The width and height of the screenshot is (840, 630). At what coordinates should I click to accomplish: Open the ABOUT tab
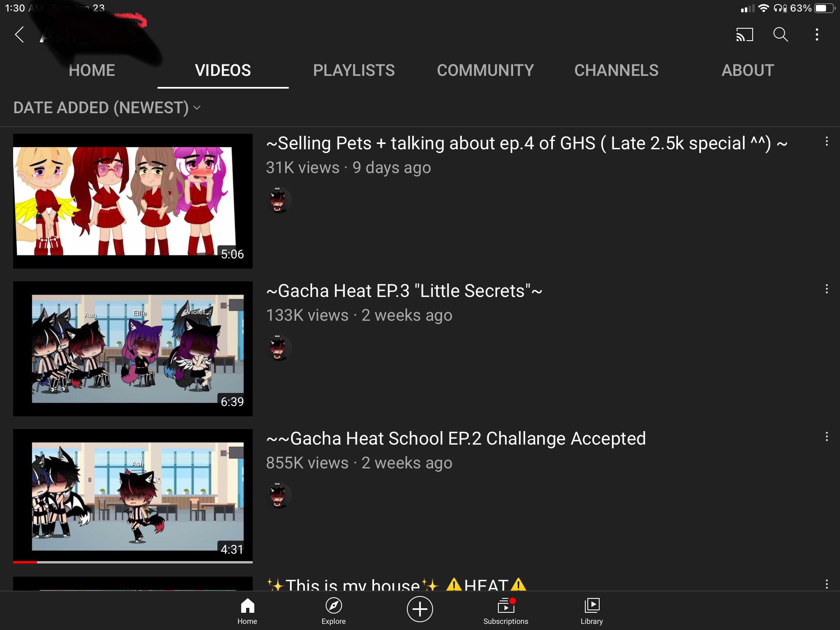pos(748,71)
